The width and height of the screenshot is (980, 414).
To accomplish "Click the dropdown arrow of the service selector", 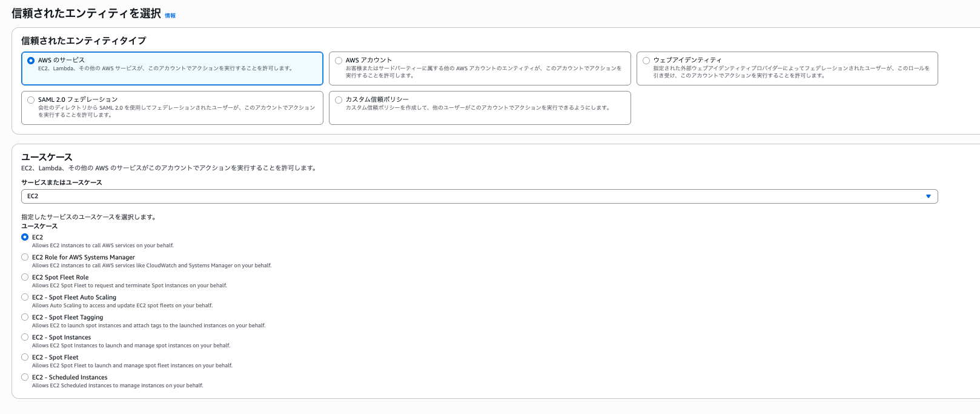I will (928, 196).
